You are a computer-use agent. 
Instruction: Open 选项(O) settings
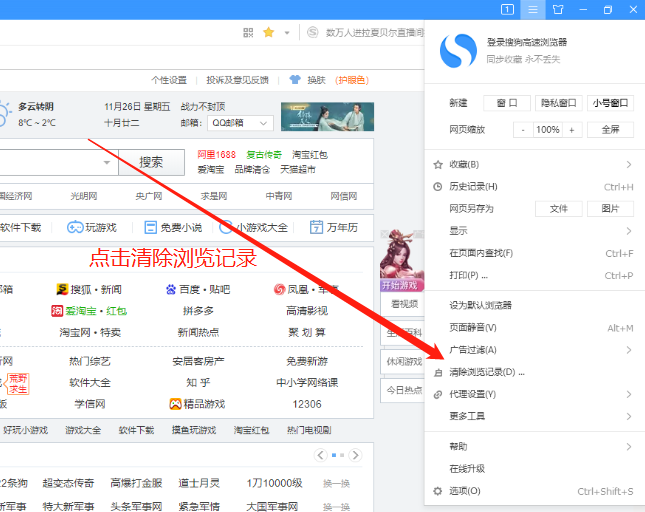[534, 491]
